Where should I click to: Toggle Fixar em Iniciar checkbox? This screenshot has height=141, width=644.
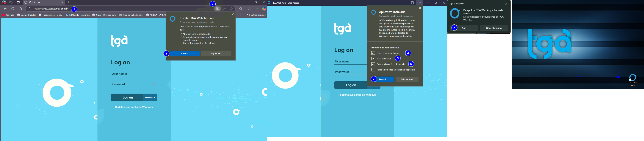coord(373,59)
